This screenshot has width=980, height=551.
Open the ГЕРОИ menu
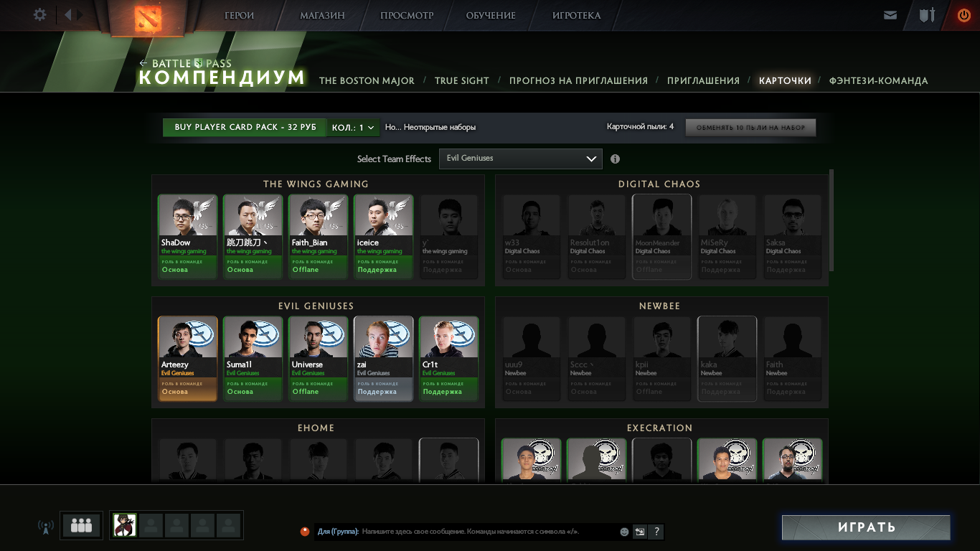pos(239,16)
